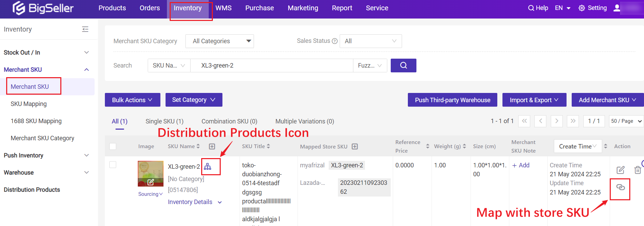Screen dimensions: 644x226
Task: Click the Distribution Products icon beside XL3-green-2
Action: (208, 167)
